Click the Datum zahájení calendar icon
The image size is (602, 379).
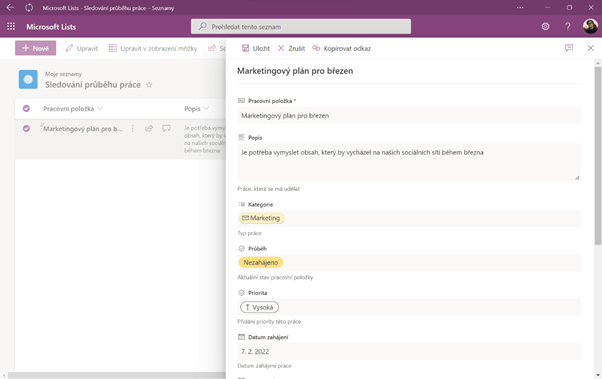click(241, 337)
